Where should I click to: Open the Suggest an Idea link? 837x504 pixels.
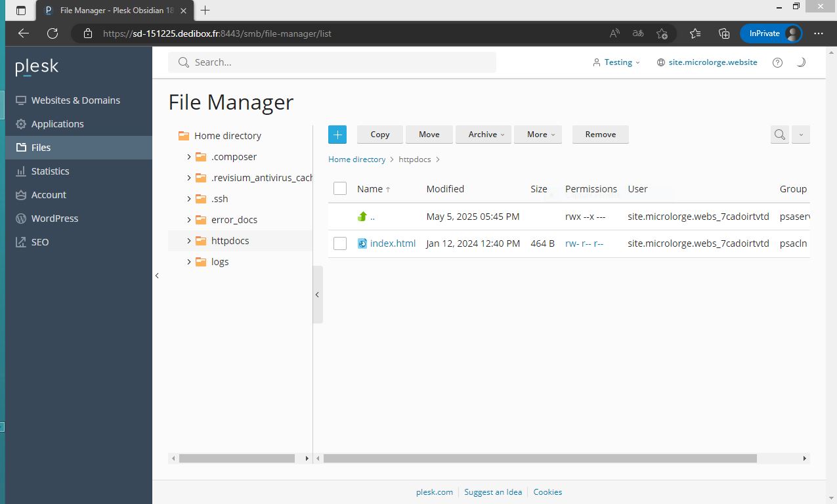(493, 492)
